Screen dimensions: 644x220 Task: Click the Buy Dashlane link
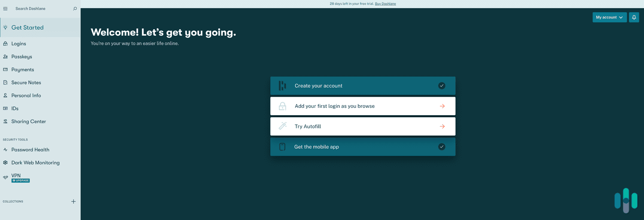385,4
